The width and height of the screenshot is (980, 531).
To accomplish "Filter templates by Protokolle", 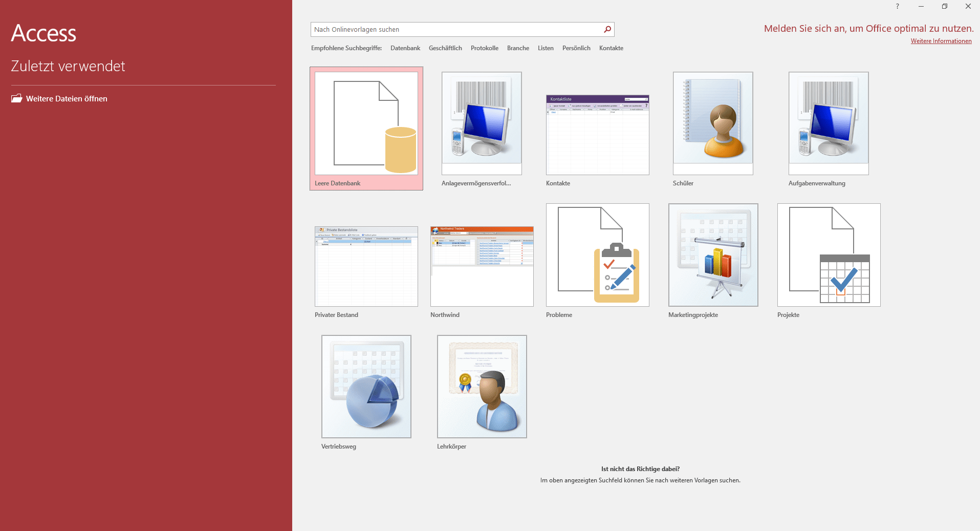I will coord(484,48).
